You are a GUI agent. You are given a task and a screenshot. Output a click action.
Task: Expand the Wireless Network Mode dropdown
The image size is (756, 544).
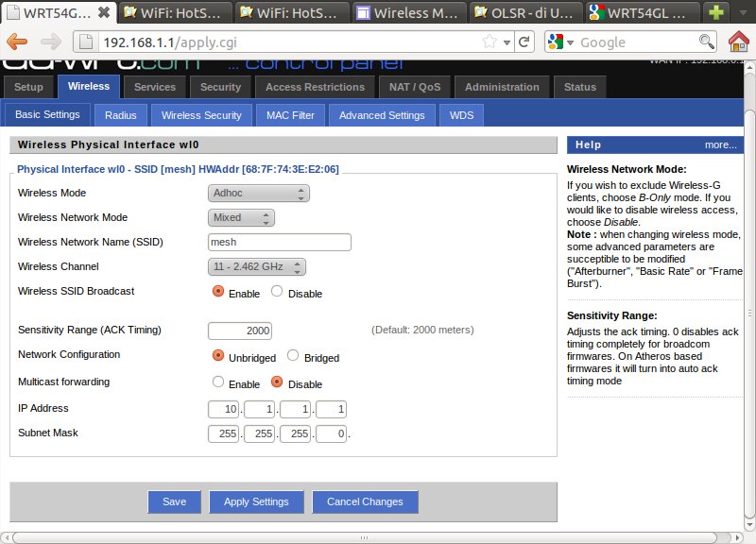[x=241, y=218]
